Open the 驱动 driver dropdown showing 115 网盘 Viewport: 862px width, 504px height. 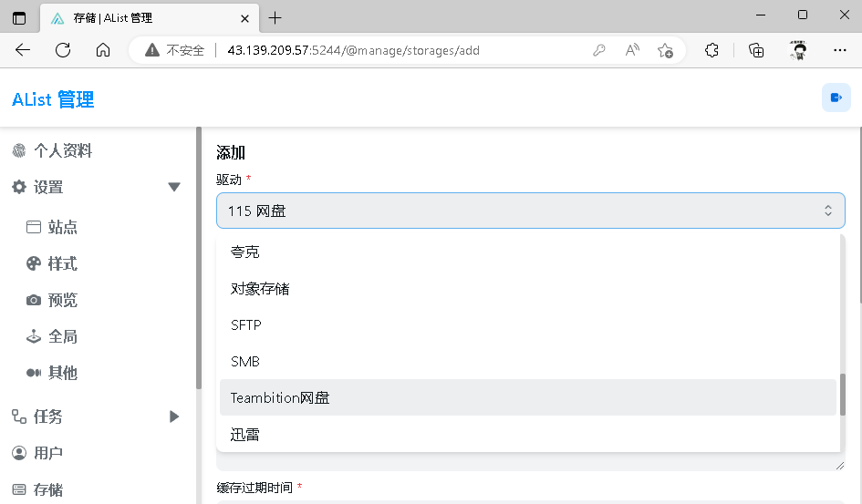click(x=530, y=211)
